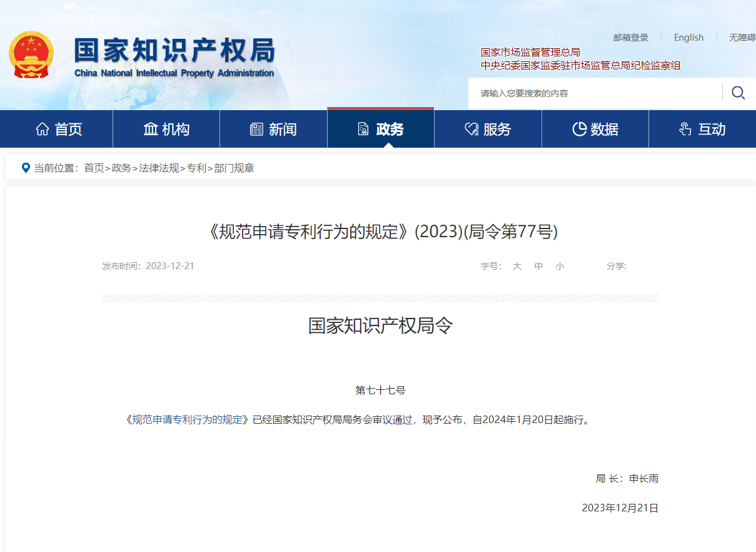Click the national emblem logo
This screenshot has height=552, width=756.
(x=31, y=55)
